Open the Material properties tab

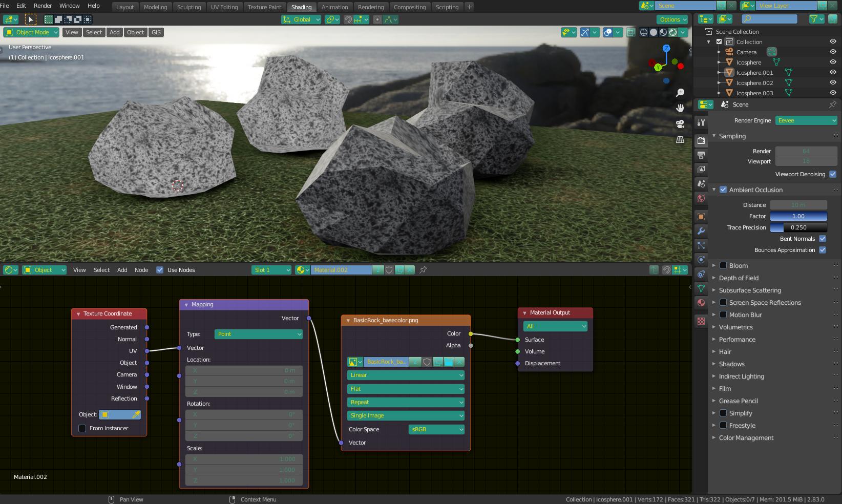701,303
